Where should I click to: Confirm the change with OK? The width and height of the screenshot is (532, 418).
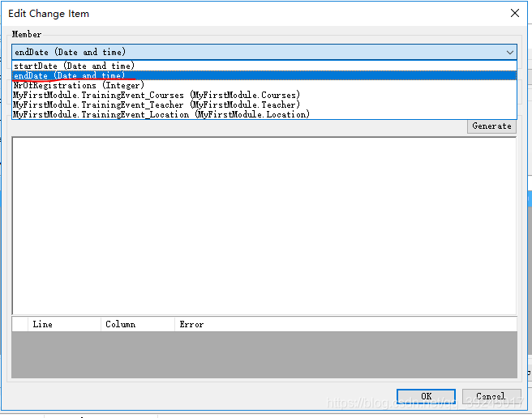[x=426, y=396]
